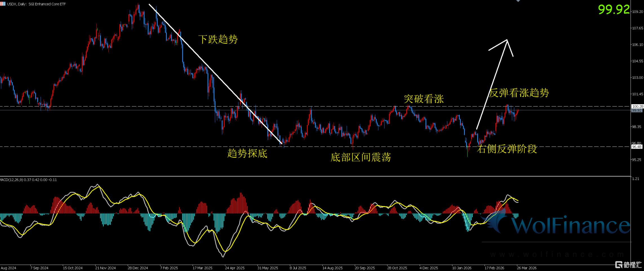Select the '反弹看涨趋势' annotation text
The height and width of the screenshot is (271, 644).
click(519, 93)
